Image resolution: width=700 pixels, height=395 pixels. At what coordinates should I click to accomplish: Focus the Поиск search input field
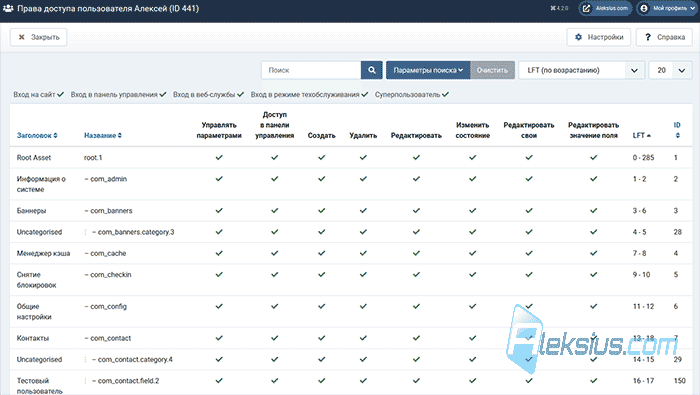[311, 70]
